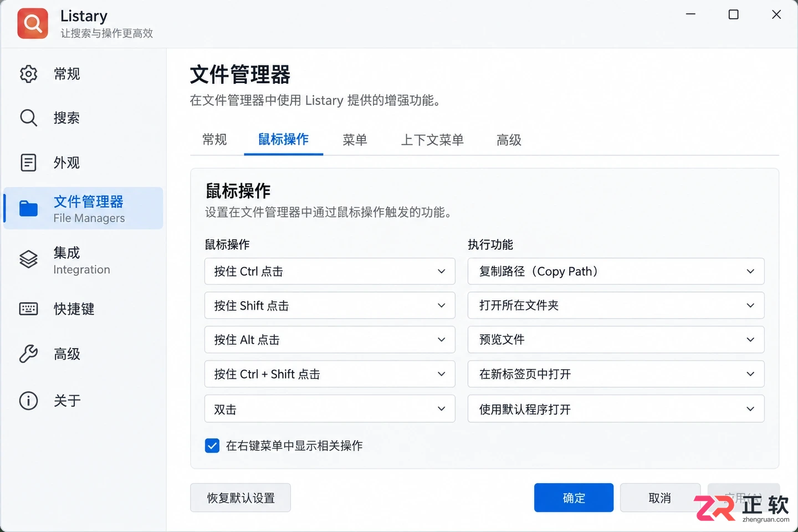Click the info icon beside 关于
The height and width of the screenshot is (532, 798).
(x=29, y=401)
